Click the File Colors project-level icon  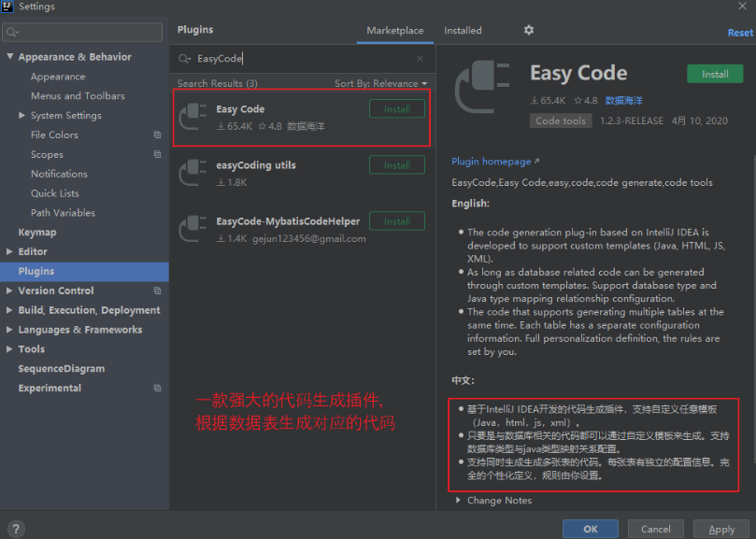pos(157,135)
